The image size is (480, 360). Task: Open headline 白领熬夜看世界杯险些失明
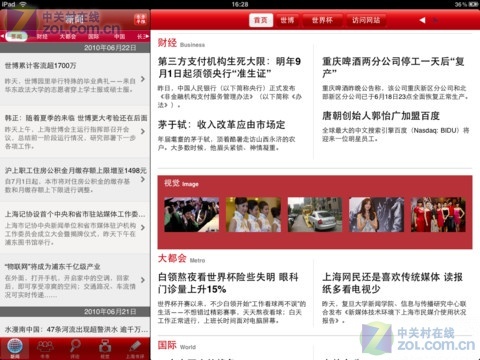click(x=228, y=283)
